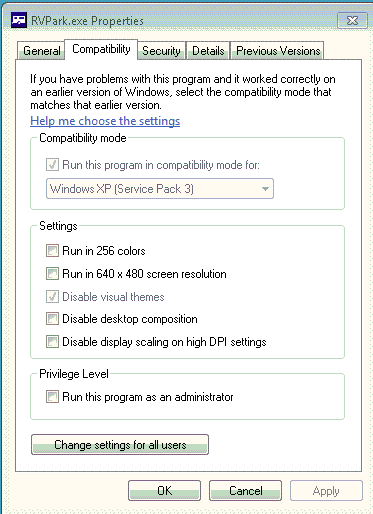The image size is (373, 514).
Task: Expand the Windows XP (Service Pack 3) dropdown
Action: (x=160, y=189)
